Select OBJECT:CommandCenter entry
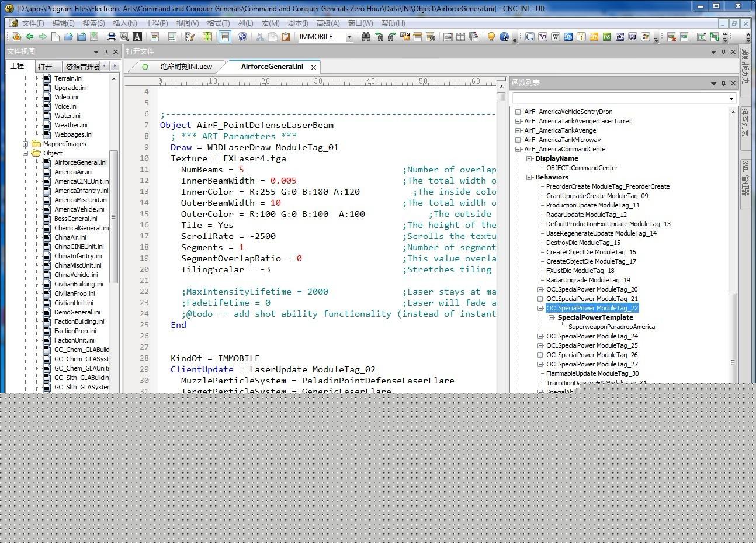Screen dimensions: 756x543 coord(582,168)
